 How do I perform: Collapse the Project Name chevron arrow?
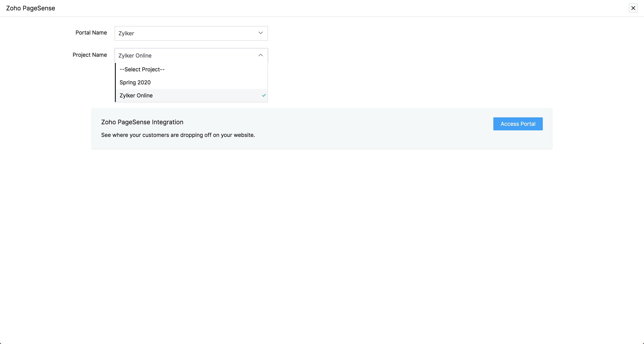(x=260, y=55)
